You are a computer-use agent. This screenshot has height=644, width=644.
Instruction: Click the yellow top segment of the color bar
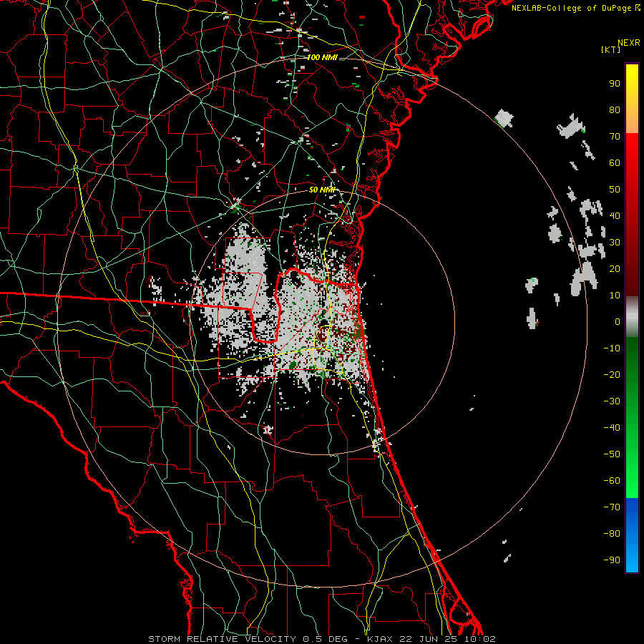tap(632, 99)
